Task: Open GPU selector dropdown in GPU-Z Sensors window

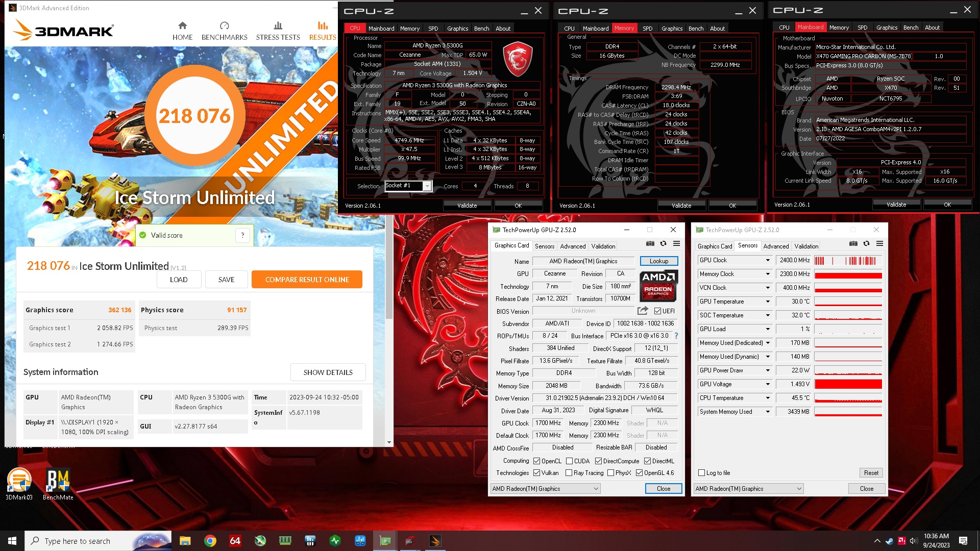Action: tap(748, 489)
